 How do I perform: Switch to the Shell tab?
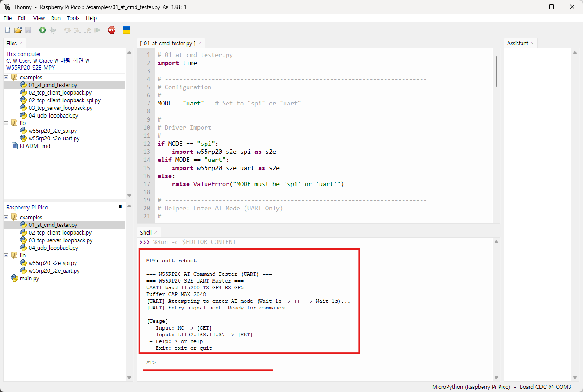145,232
